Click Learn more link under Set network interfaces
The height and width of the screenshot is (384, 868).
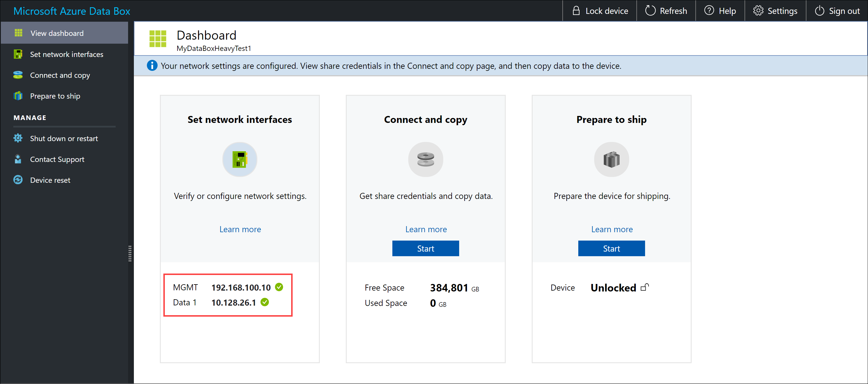(240, 229)
